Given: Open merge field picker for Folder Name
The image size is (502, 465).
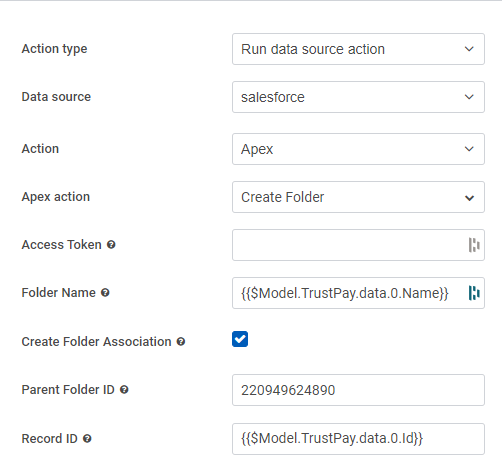Looking at the screenshot, I should [x=474, y=293].
